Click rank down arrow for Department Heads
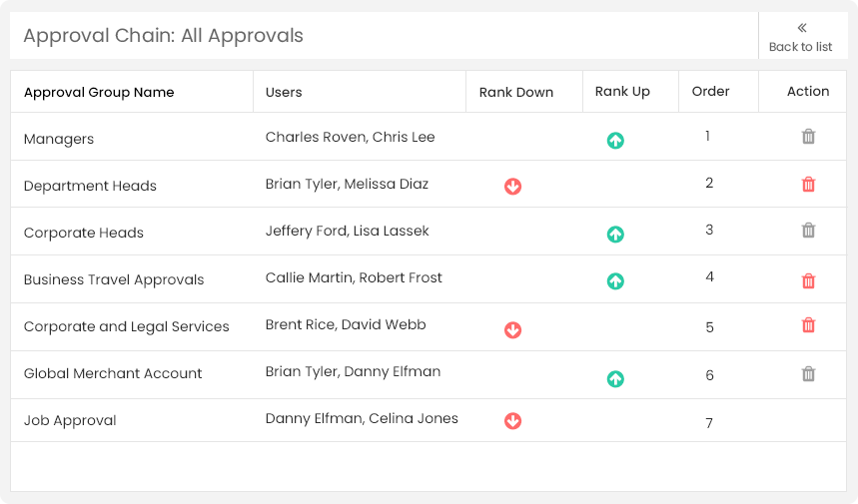Screen dimensions: 858x504 (512, 187)
